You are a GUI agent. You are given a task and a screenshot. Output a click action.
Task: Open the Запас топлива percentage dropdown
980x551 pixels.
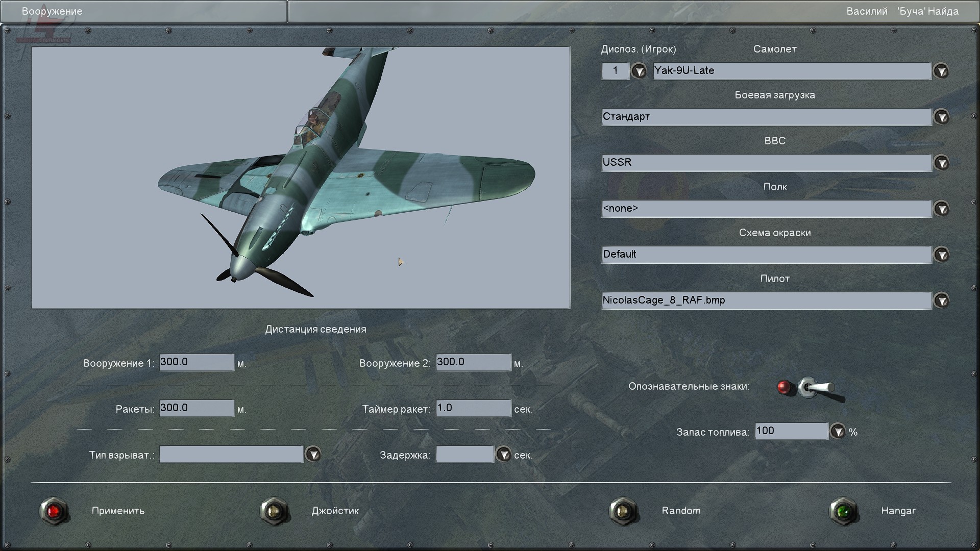tap(838, 432)
